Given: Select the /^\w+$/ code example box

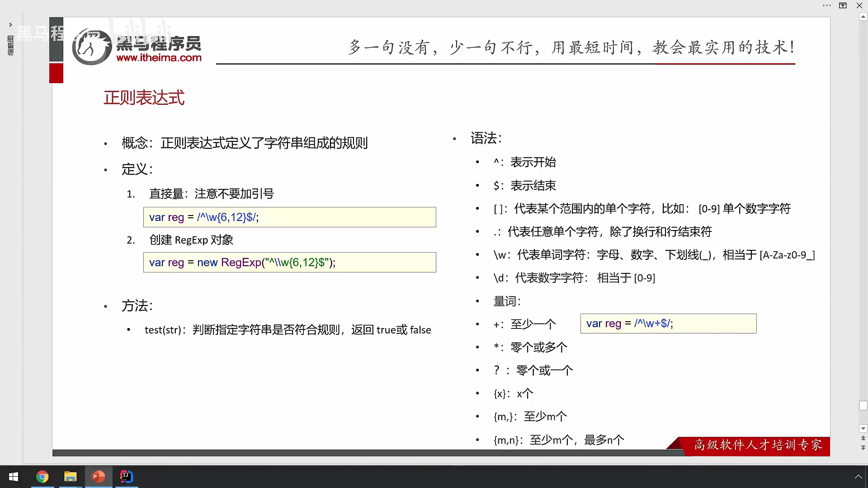Looking at the screenshot, I should (668, 324).
